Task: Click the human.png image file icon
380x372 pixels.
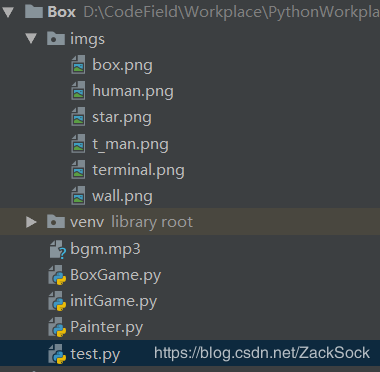Action: [x=78, y=91]
